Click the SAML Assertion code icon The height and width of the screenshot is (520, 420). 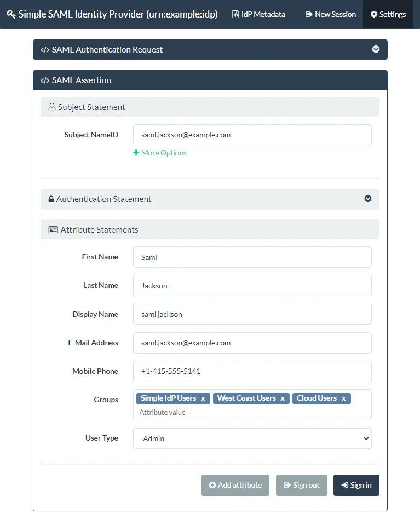(45, 80)
